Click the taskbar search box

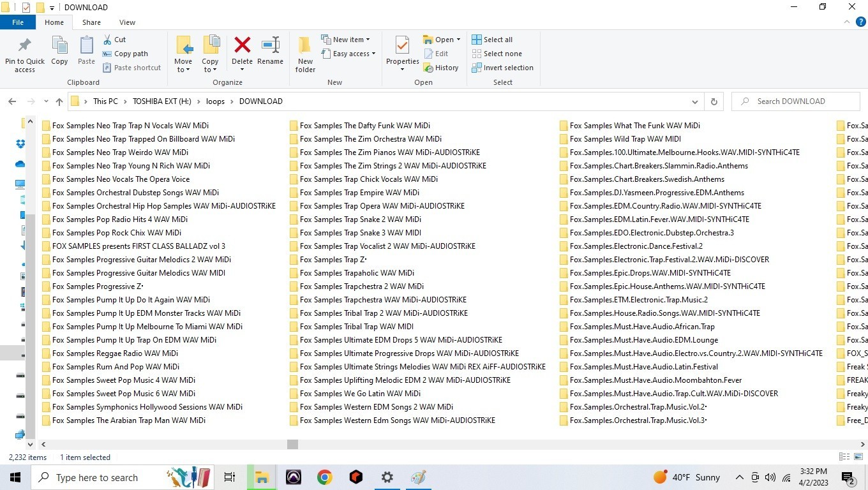click(x=122, y=477)
